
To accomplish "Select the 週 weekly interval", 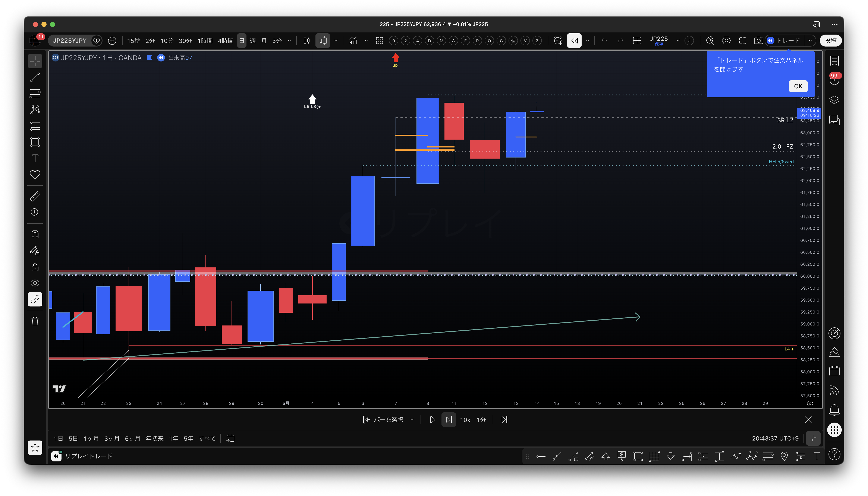I will (x=253, y=41).
